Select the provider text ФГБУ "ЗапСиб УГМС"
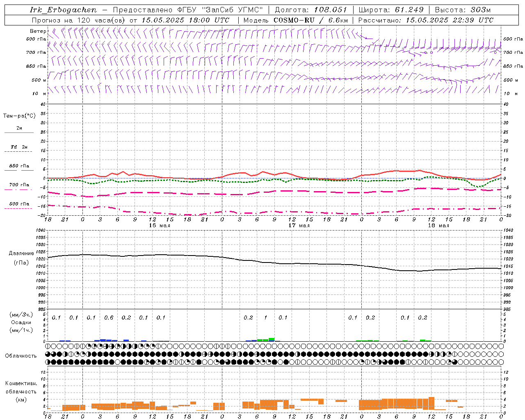Image resolution: width=525 pixels, height=420 pixels. pos(221,10)
